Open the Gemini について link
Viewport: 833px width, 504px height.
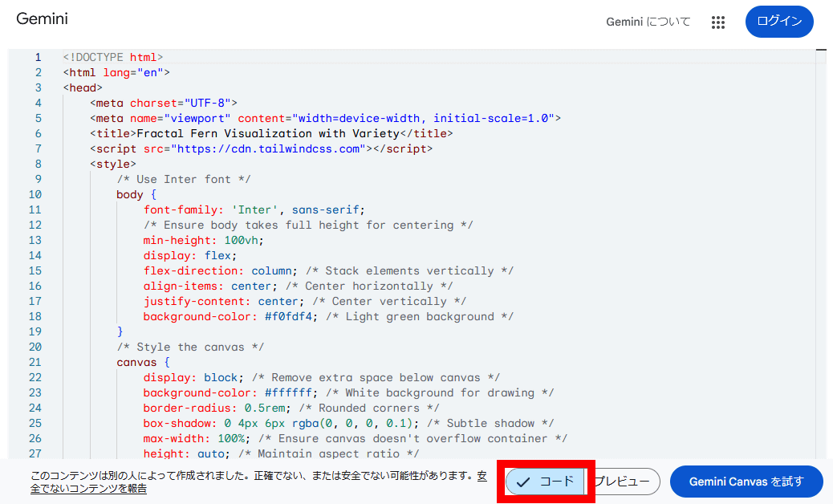[648, 22]
